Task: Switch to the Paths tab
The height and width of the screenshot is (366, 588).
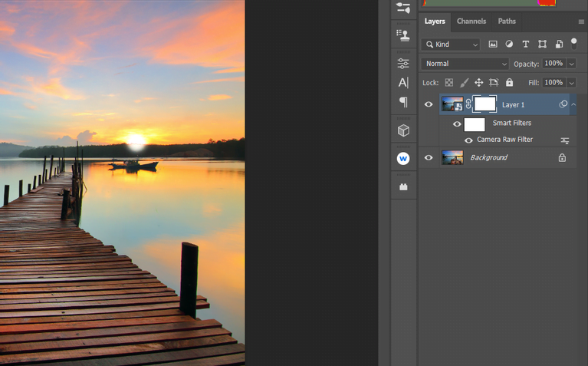Action: 507,21
